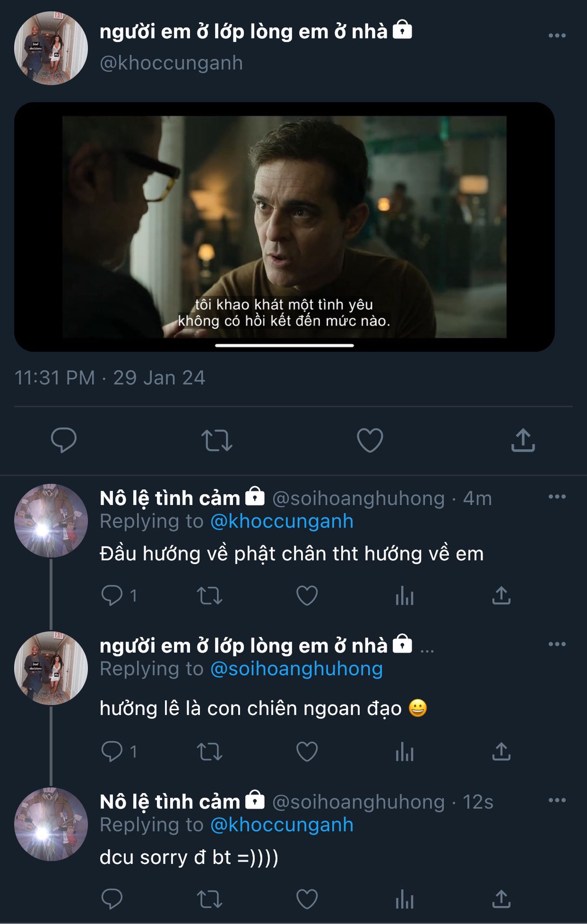Open Nô lệ tình cảm avatar in first reply
587x924 pixels.
point(51,521)
